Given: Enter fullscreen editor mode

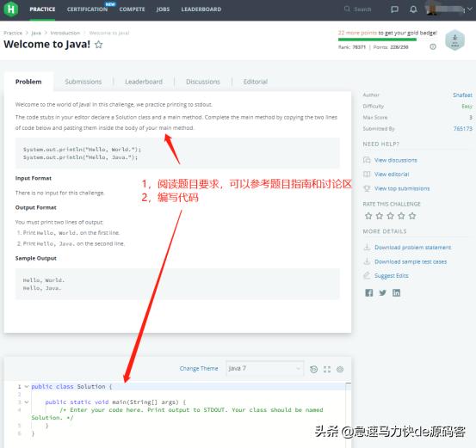Looking at the screenshot, I should click(x=327, y=369).
